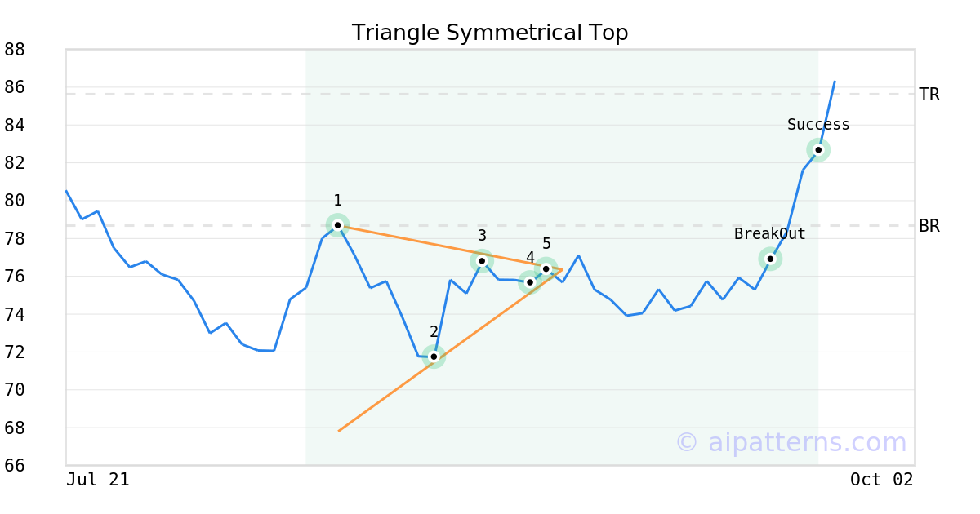This screenshot has height=514, width=980.
Task: Click the BR level label
Action: pyautogui.click(x=929, y=226)
